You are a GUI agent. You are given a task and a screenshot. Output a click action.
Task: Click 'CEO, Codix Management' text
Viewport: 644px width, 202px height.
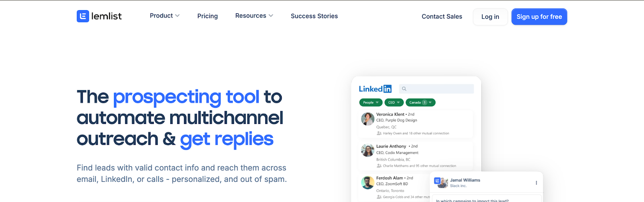click(x=397, y=153)
